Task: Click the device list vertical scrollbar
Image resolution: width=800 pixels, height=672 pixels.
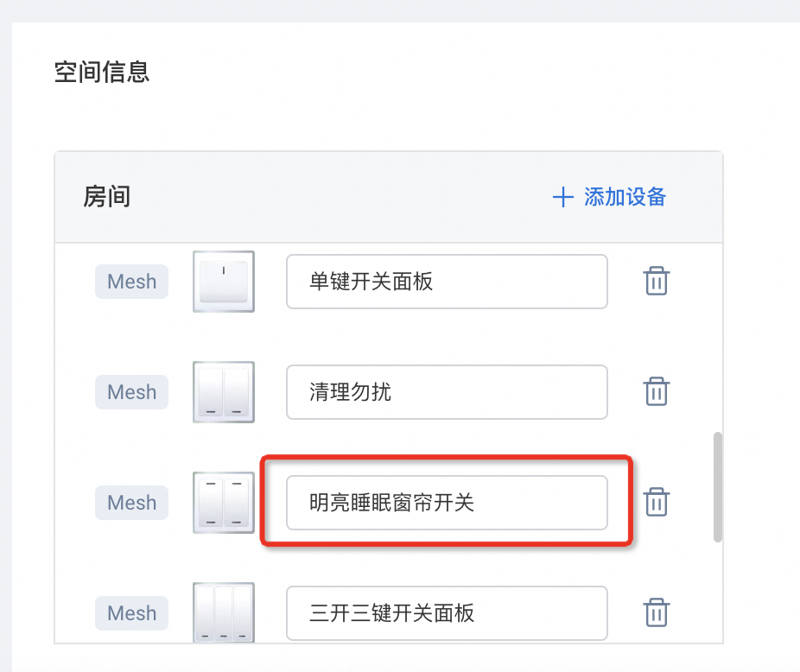Action: pyautogui.click(x=718, y=487)
